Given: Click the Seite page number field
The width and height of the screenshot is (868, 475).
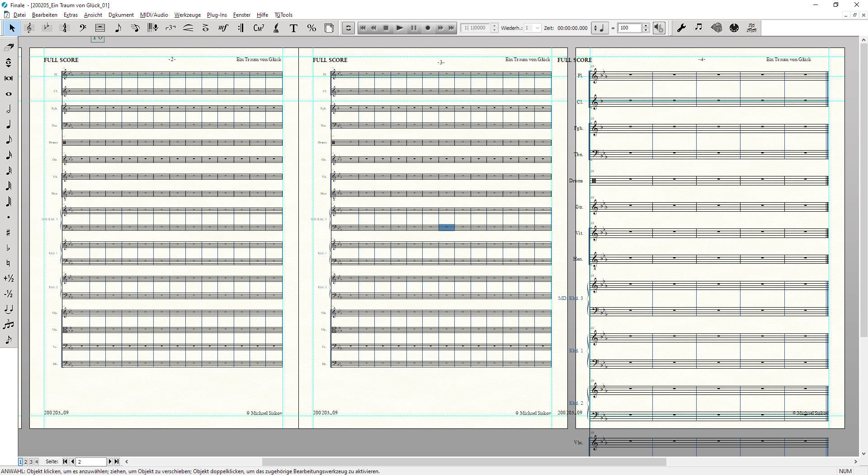Looking at the screenshot, I should coord(91,462).
